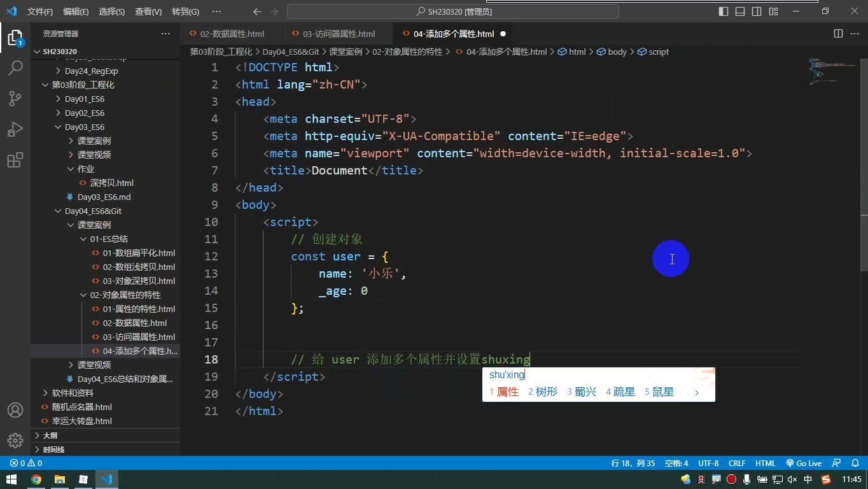
Task: Click the feedback icon in the status bar
Action: coord(837,464)
